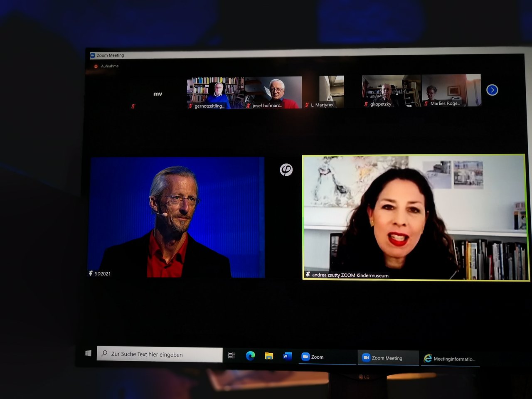Image resolution: width=532 pixels, height=399 pixels.
Task: Click the pin icon next to SD2021
Action: click(91, 273)
